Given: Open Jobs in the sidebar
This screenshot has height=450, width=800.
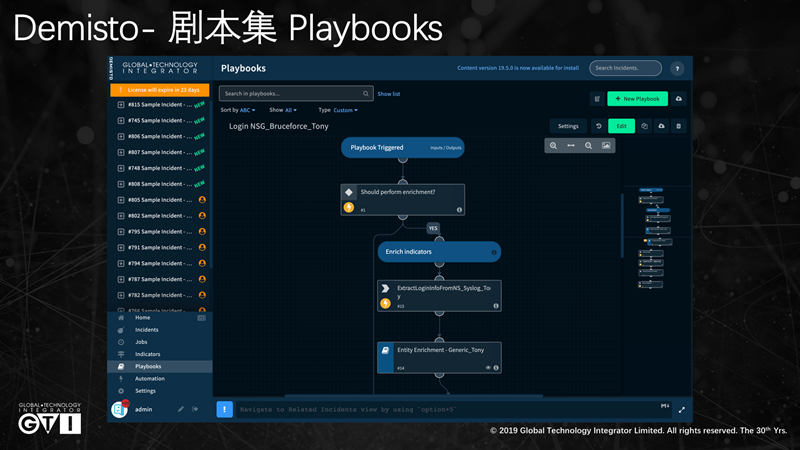Looking at the screenshot, I should tap(141, 342).
